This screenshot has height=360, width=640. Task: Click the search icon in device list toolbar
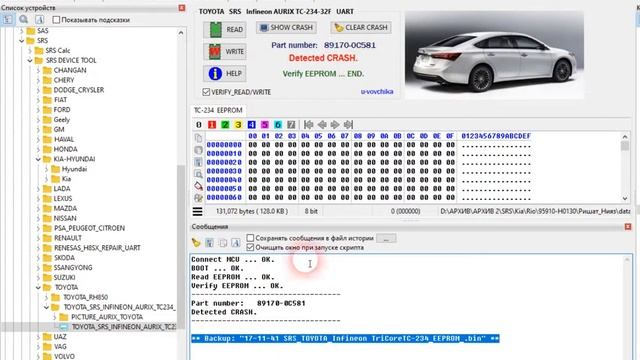click(x=23, y=19)
